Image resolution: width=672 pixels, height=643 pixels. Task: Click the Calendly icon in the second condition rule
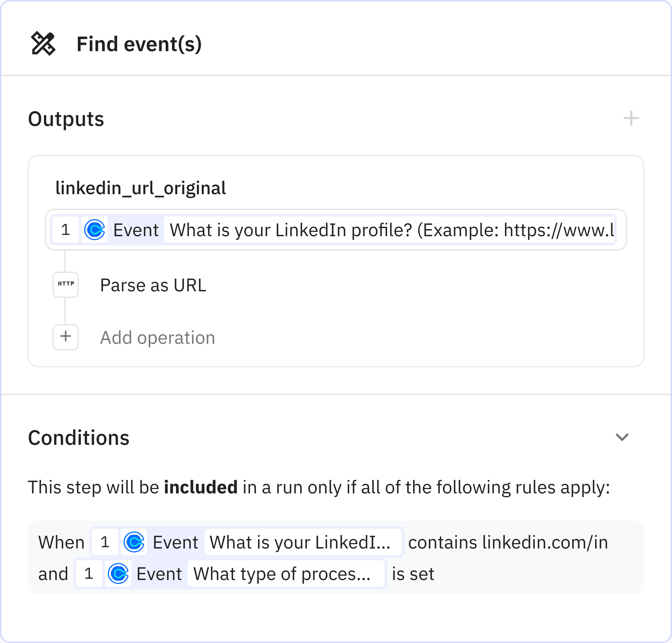[118, 573]
